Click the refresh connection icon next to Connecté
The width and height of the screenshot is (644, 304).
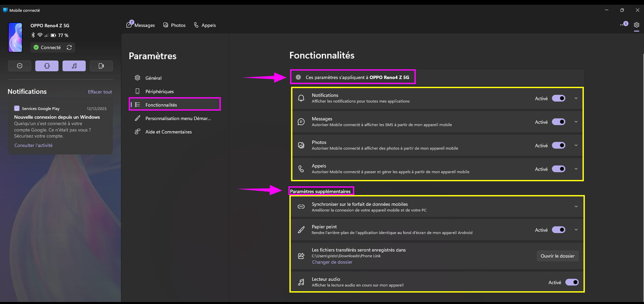click(69, 47)
